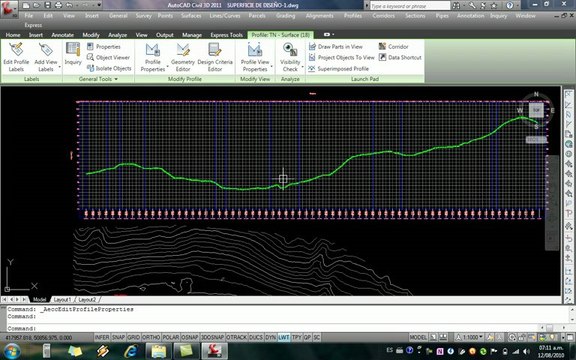Click the AutoCAD Civil 3D taskbar button

[x=215, y=351]
